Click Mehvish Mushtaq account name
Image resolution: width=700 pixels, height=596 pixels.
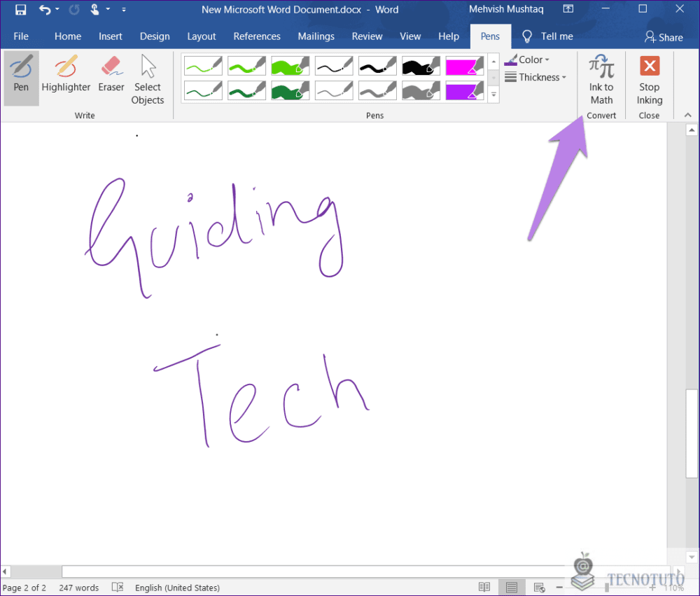(x=506, y=9)
